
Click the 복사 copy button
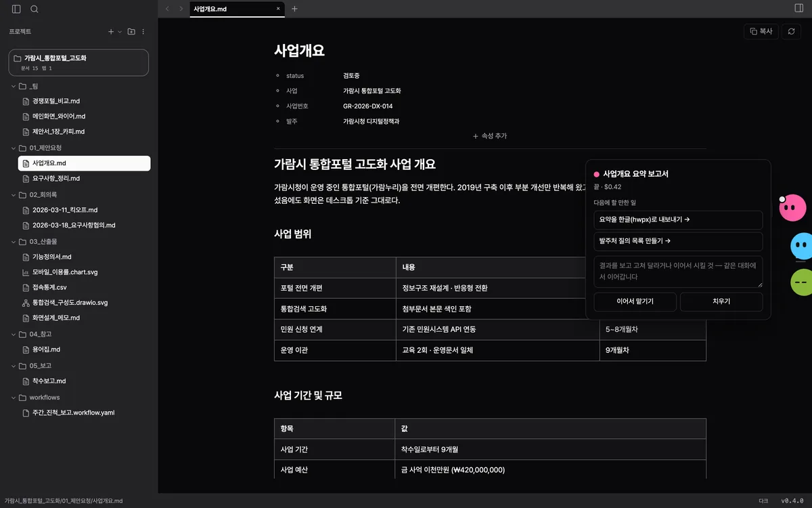[761, 31]
